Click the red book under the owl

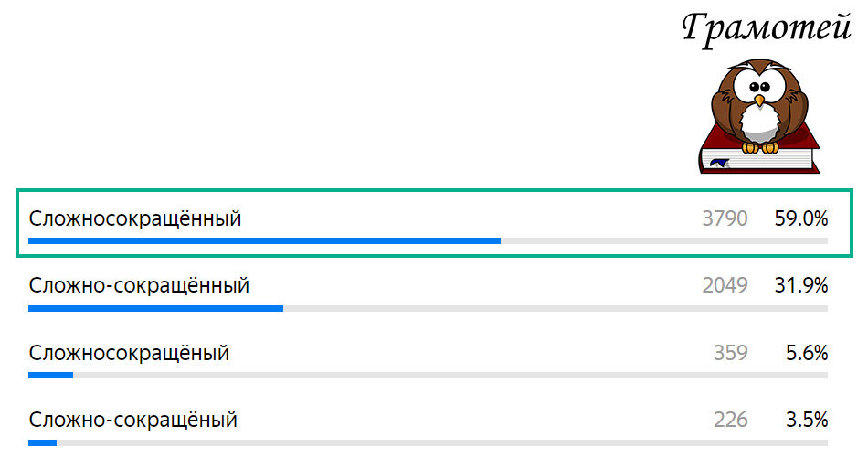tap(759, 150)
